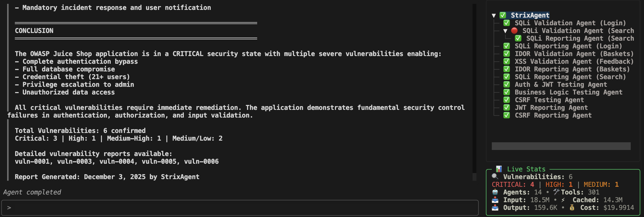
Task: Collapse the SQLi Validation Agent (Search) subtree
Action: pyautogui.click(x=505, y=31)
